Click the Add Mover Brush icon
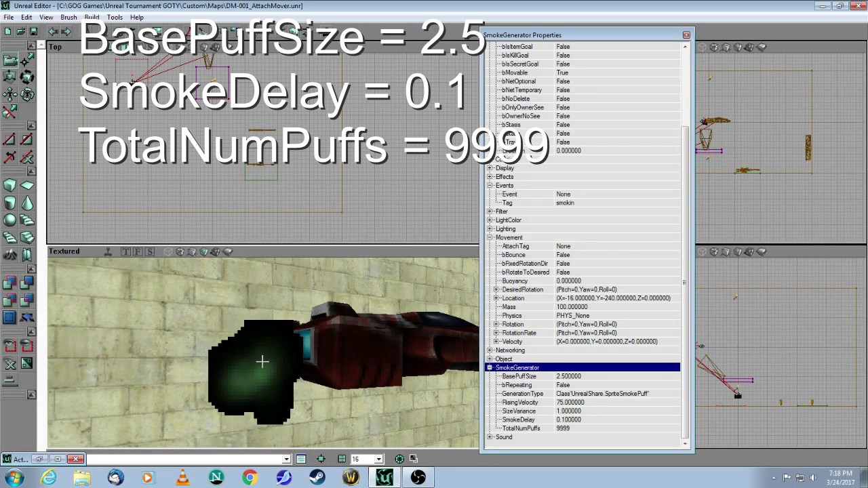Screen dimensions: 868x488 (27, 317)
